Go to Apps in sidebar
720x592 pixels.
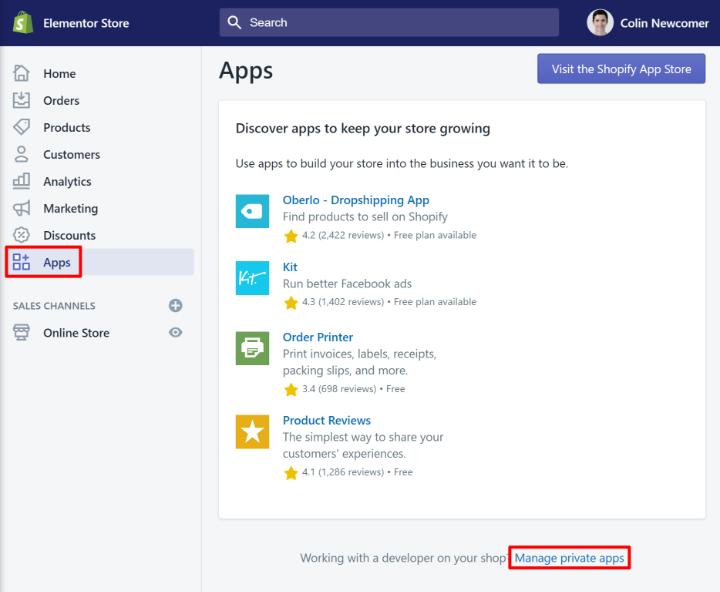pos(57,263)
